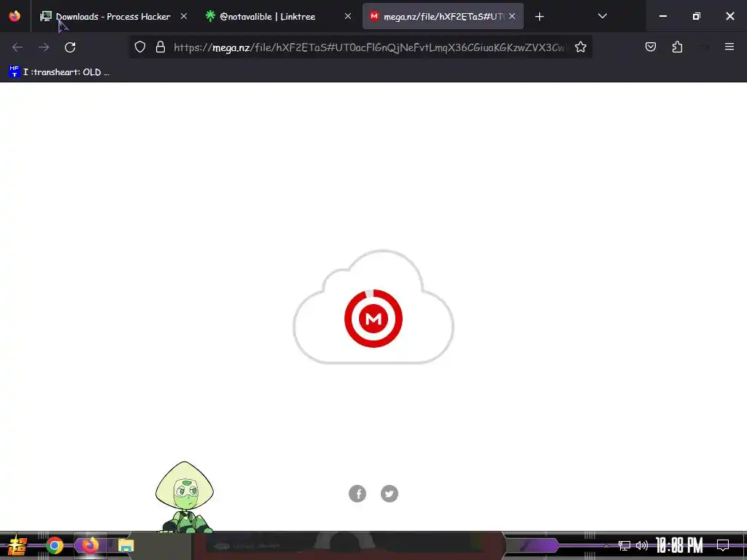747x560 pixels.
Task: Open MEGA Twitter page link
Action: click(390, 494)
